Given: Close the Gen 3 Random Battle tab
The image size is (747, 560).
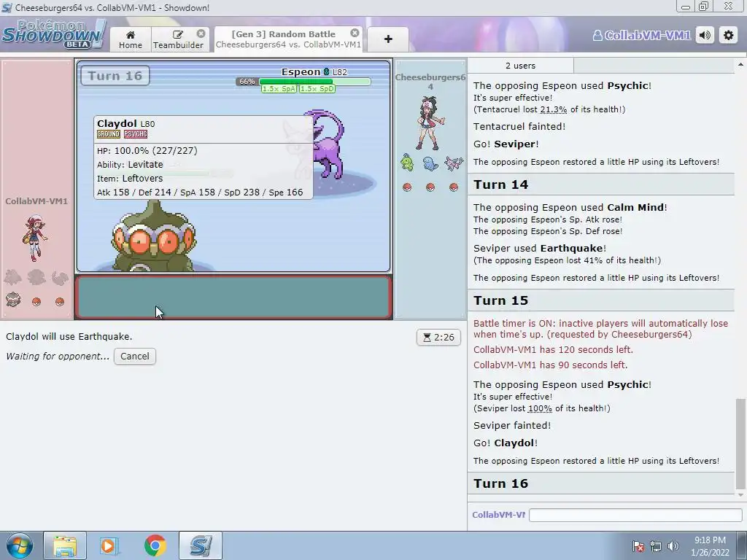Looking at the screenshot, I should (355, 33).
